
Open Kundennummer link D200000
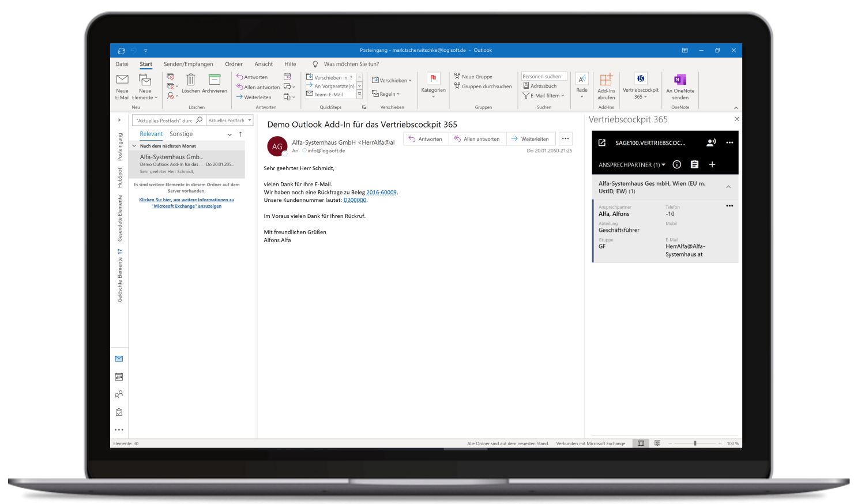point(355,200)
